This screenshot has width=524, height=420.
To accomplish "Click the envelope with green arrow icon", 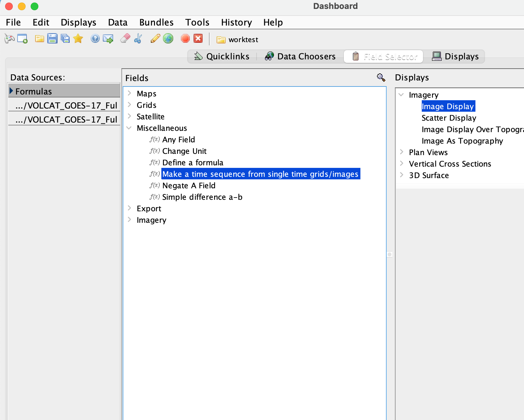I will (108, 39).
